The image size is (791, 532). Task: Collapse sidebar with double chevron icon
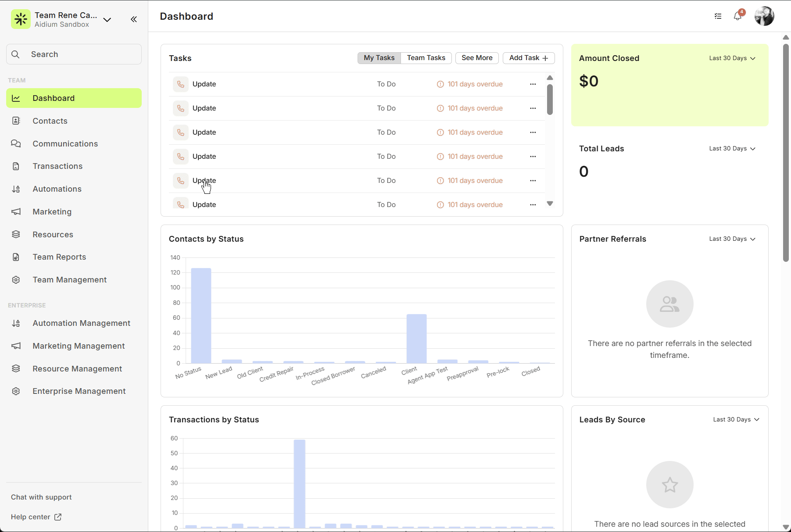pyautogui.click(x=134, y=19)
